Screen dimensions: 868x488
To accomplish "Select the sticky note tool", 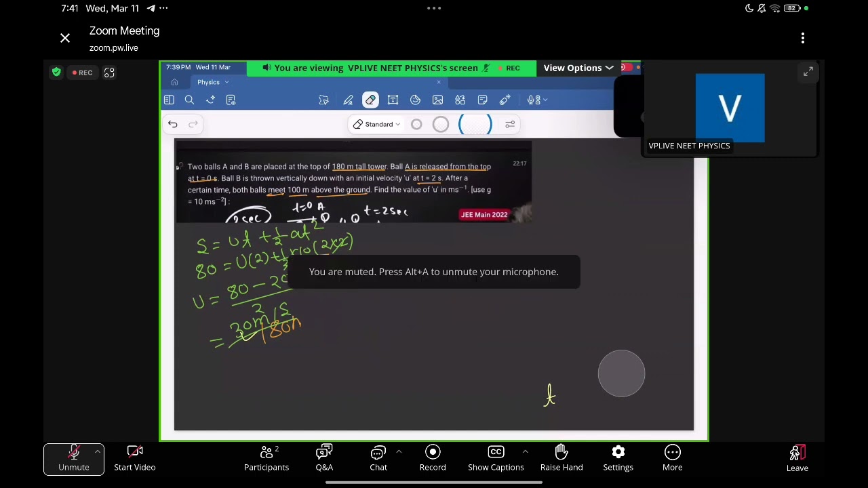I will tap(482, 100).
